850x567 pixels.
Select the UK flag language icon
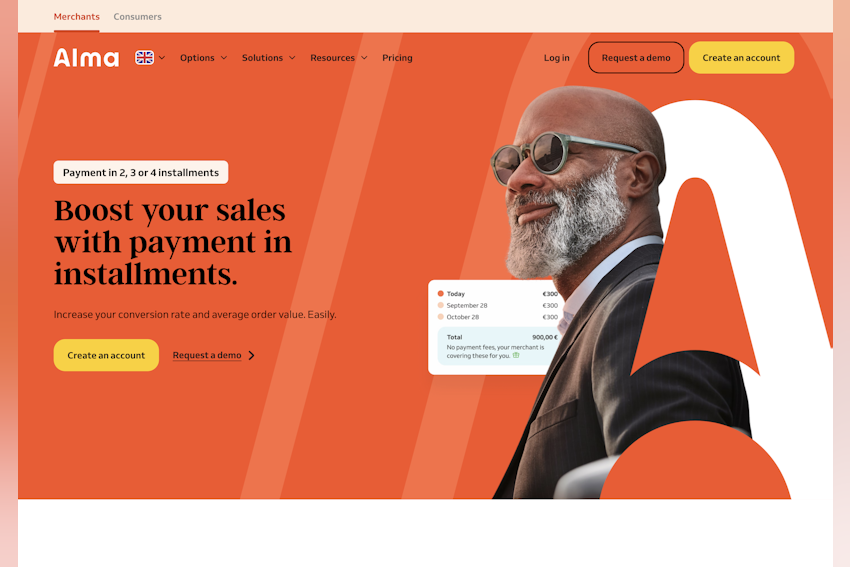(x=144, y=57)
